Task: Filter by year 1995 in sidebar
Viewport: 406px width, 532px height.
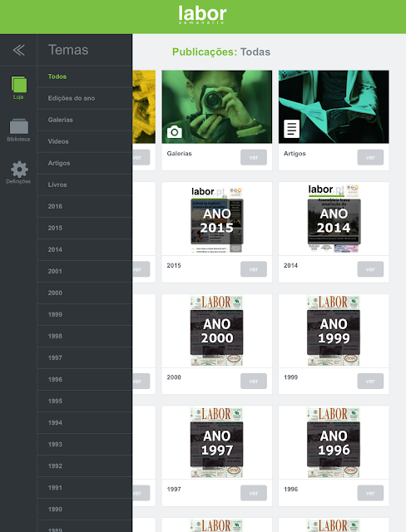Action: tap(85, 401)
